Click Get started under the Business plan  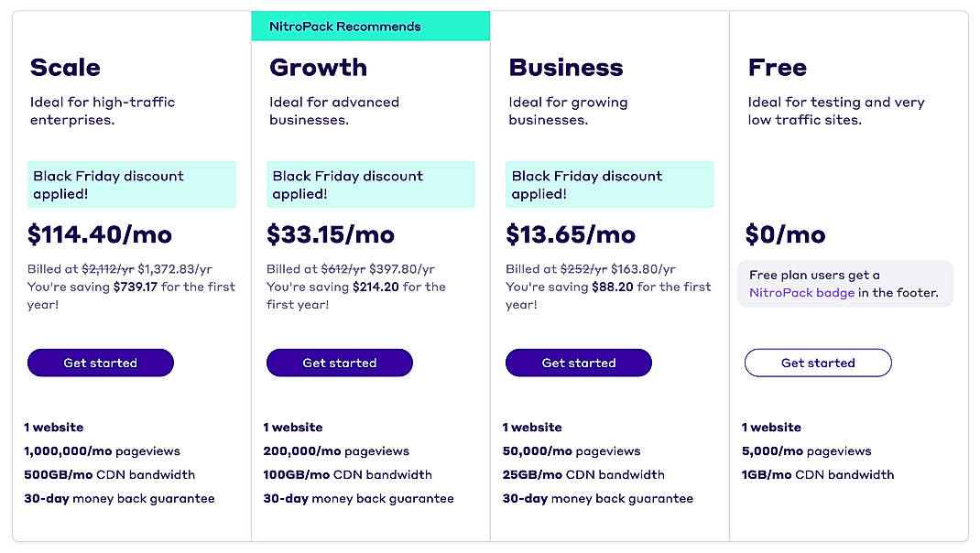[578, 363]
